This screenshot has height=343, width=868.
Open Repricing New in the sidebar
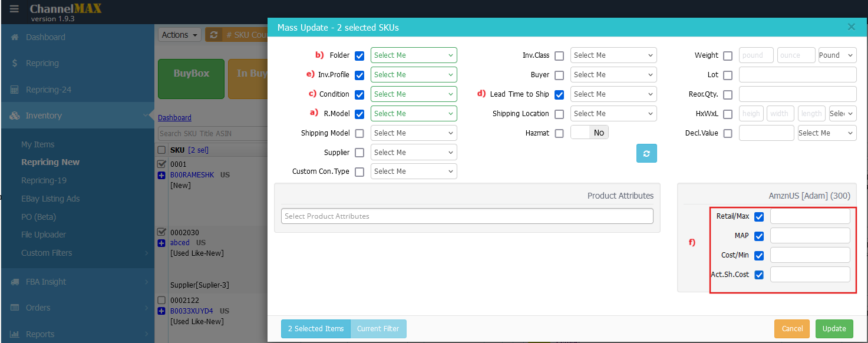[x=50, y=162]
